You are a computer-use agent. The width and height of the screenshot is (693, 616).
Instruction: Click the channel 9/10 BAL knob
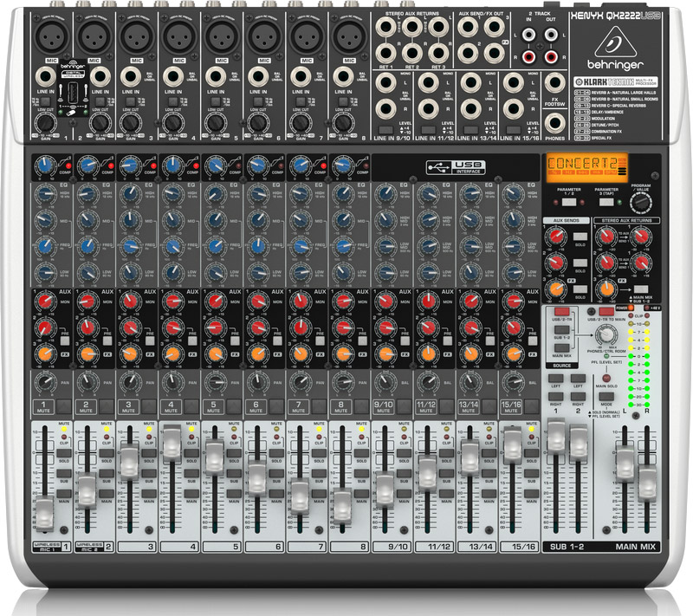pyautogui.click(x=385, y=382)
